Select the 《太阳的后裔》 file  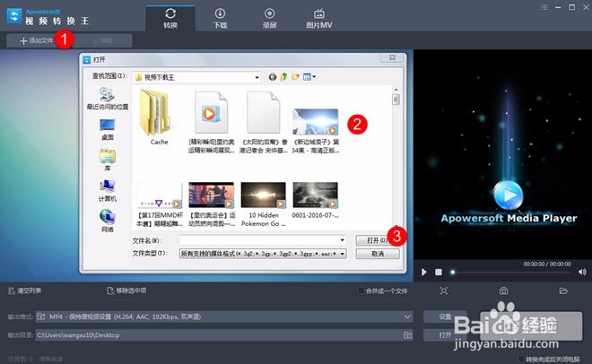click(x=263, y=123)
